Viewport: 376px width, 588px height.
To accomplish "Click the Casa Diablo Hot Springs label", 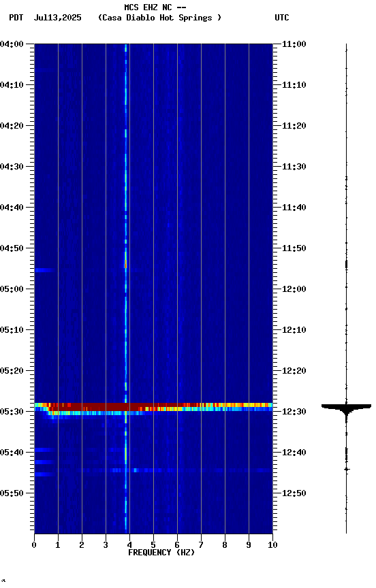I will (159, 18).
